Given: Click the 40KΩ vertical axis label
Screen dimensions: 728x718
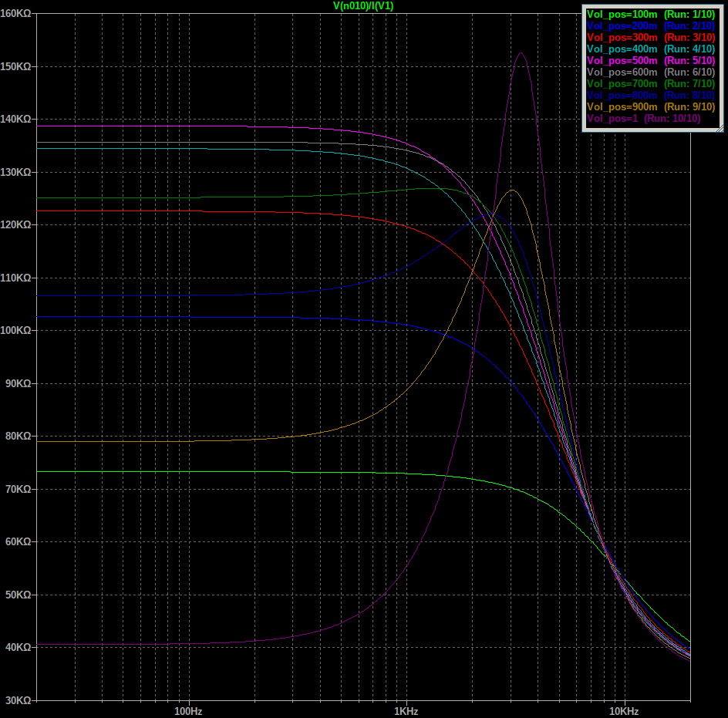Looking at the screenshot, I should pos(18,647).
